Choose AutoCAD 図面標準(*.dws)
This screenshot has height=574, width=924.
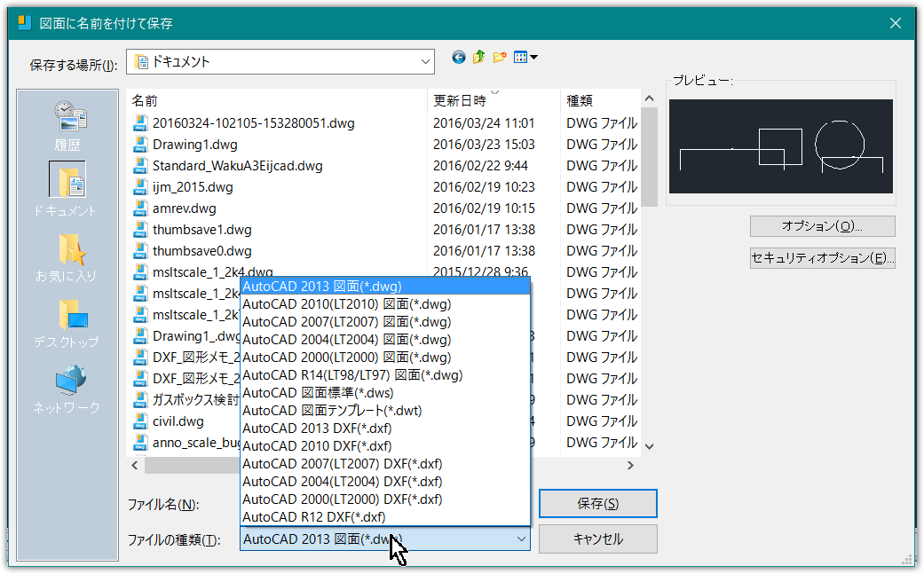pyautogui.click(x=385, y=393)
